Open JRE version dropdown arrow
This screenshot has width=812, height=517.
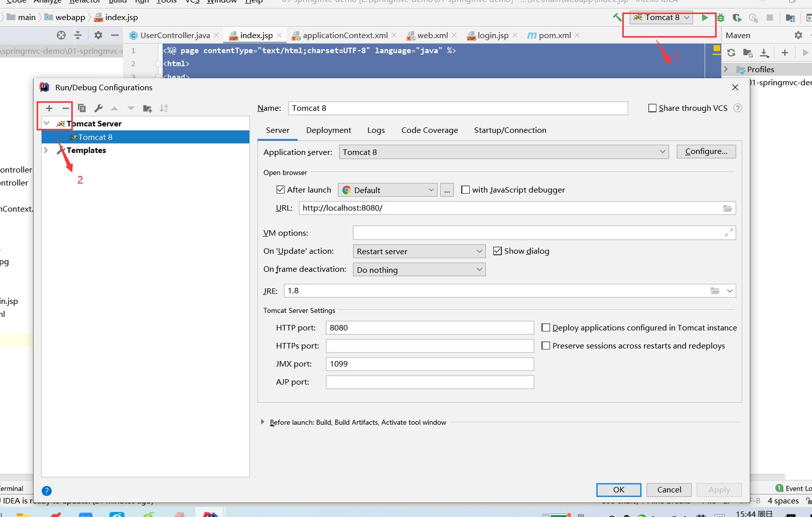click(x=730, y=291)
